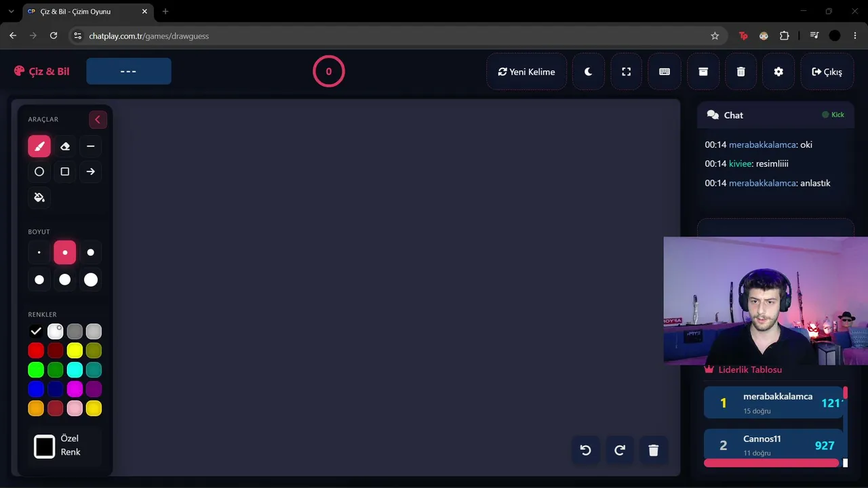Viewport: 868px width, 488px height.
Task: Undo the last canvas stroke
Action: tap(586, 450)
